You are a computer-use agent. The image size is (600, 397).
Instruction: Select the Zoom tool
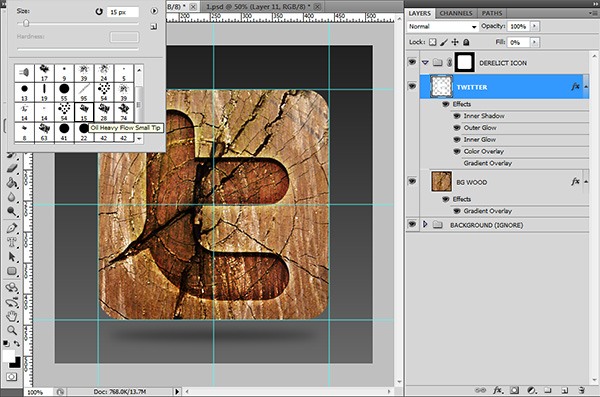click(x=12, y=330)
